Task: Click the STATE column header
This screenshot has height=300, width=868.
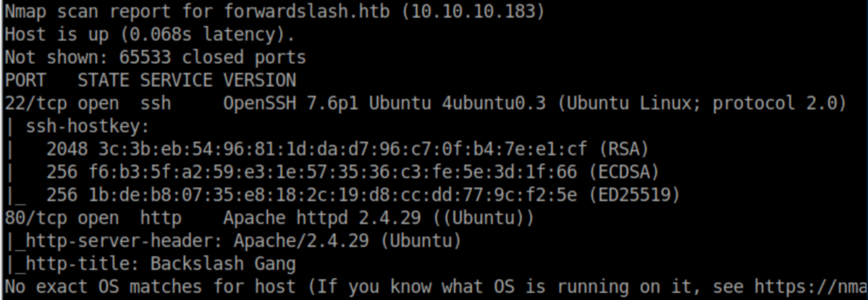Action: coord(104,80)
